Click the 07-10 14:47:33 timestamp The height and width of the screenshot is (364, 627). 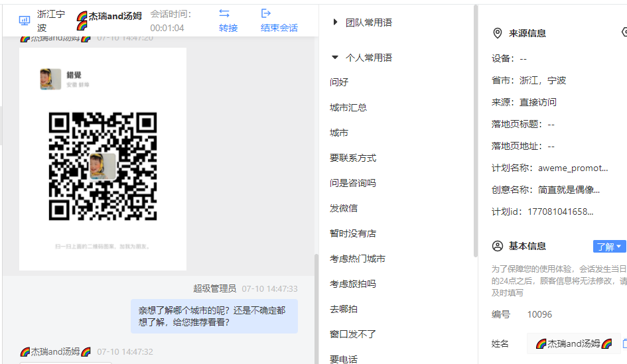click(269, 288)
